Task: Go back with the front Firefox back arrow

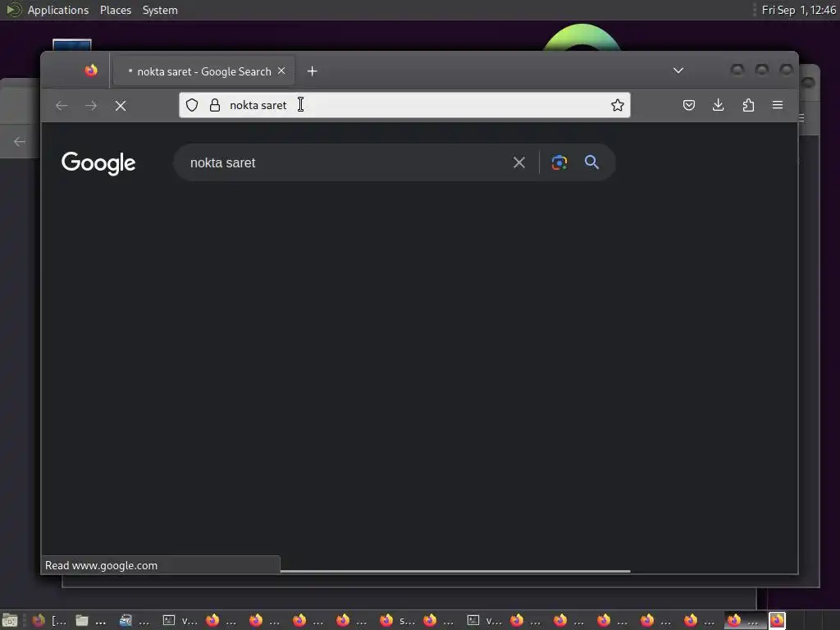Action: click(62, 106)
